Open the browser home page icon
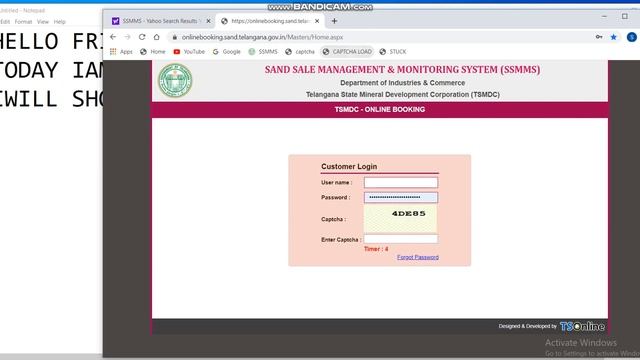The width and height of the screenshot is (640, 360). click(156, 37)
